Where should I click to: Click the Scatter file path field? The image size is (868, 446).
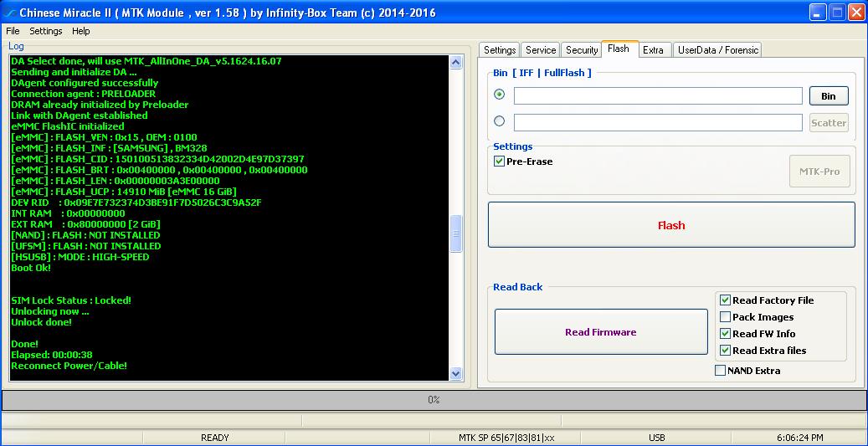coord(658,123)
